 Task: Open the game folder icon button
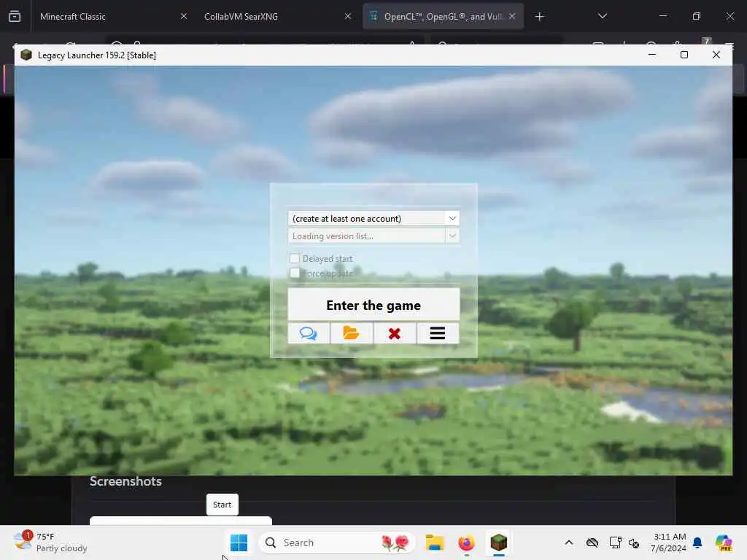(351, 333)
